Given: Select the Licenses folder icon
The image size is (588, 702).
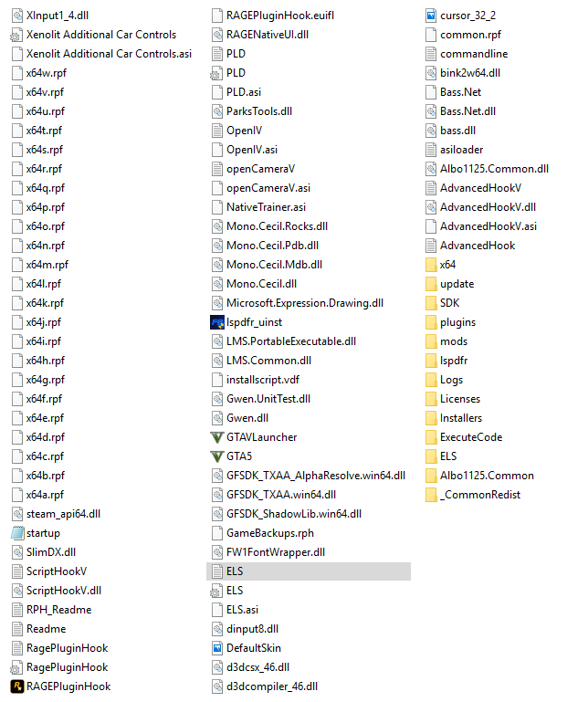Looking at the screenshot, I should click(430, 399).
